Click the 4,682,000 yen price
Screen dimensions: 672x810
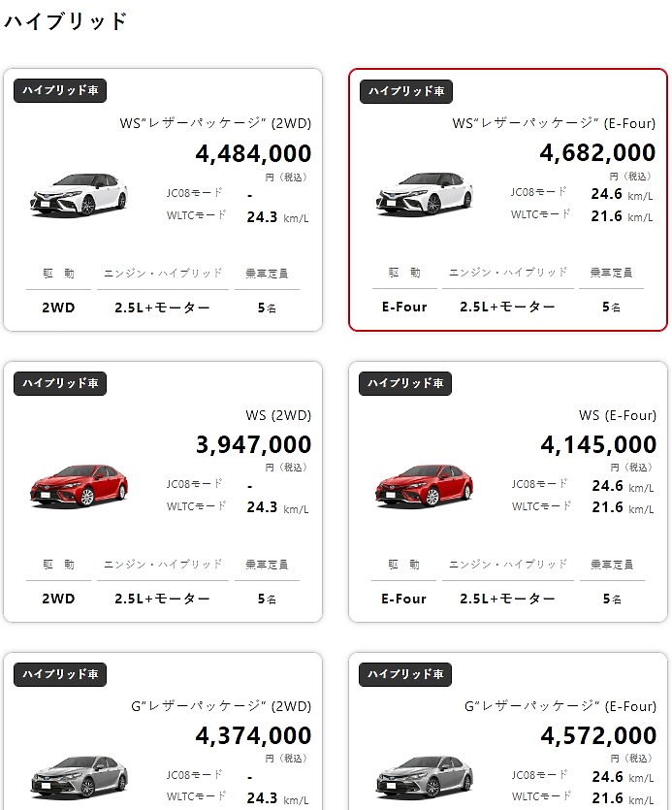(x=597, y=152)
